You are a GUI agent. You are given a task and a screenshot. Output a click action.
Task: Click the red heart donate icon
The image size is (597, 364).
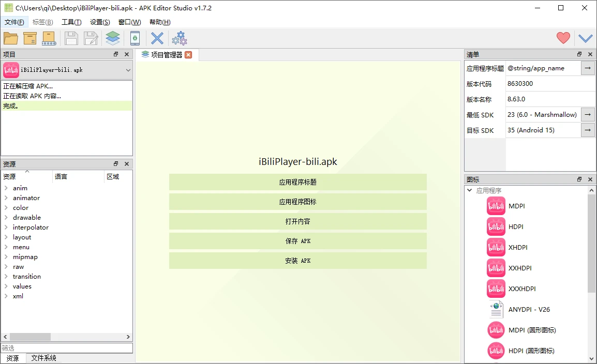563,38
